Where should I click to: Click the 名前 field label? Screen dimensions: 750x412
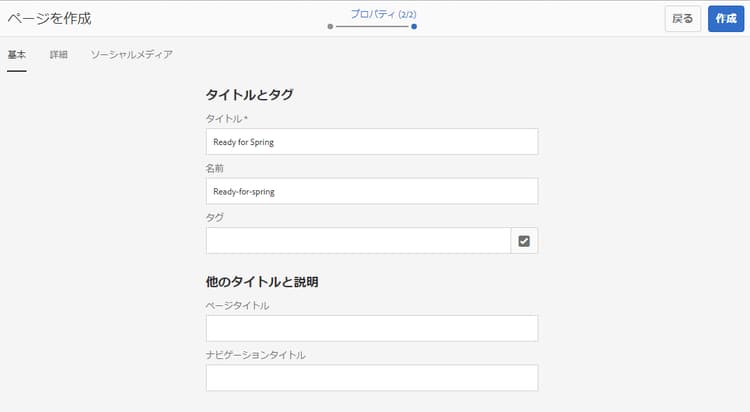point(215,168)
